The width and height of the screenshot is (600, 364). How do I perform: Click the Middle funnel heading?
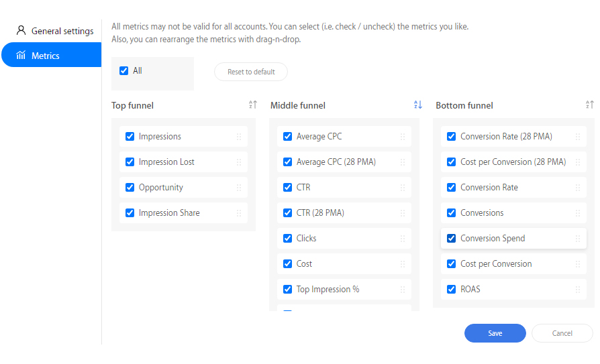[x=298, y=105]
